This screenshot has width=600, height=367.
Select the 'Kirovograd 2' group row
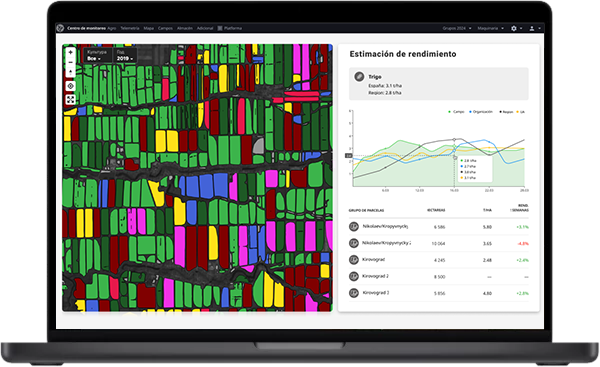pos(439,276)
